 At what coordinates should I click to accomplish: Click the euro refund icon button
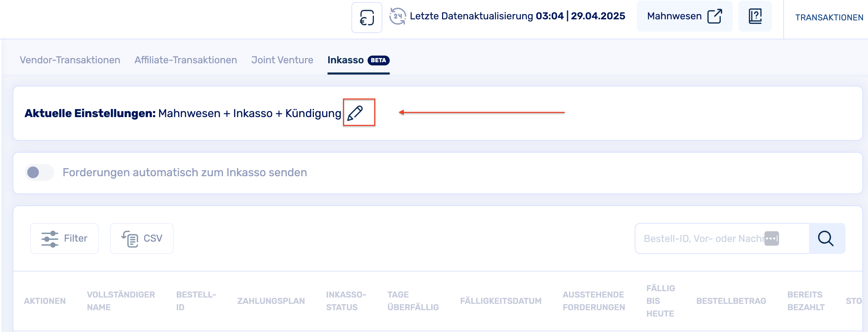[x=367, y=18]
